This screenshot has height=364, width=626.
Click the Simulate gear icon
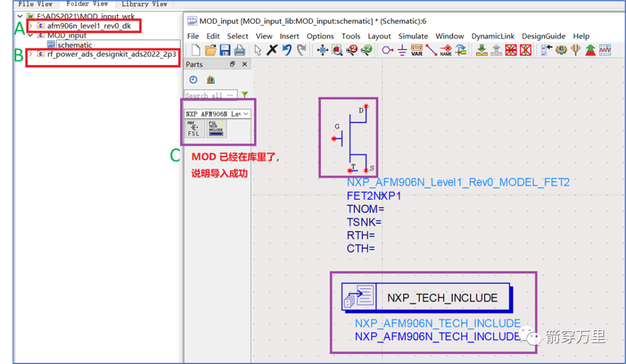coord(561,50)
